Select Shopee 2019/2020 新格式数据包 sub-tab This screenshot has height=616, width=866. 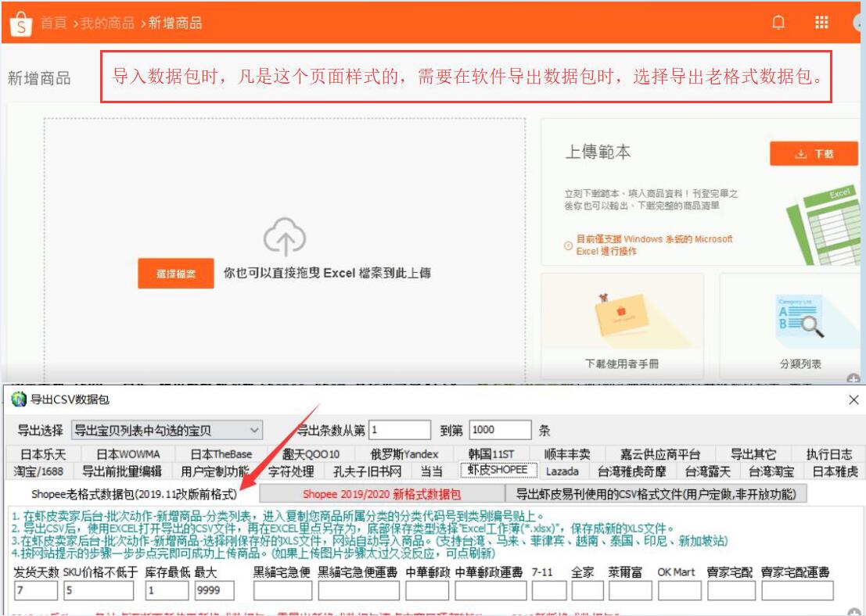382,494
